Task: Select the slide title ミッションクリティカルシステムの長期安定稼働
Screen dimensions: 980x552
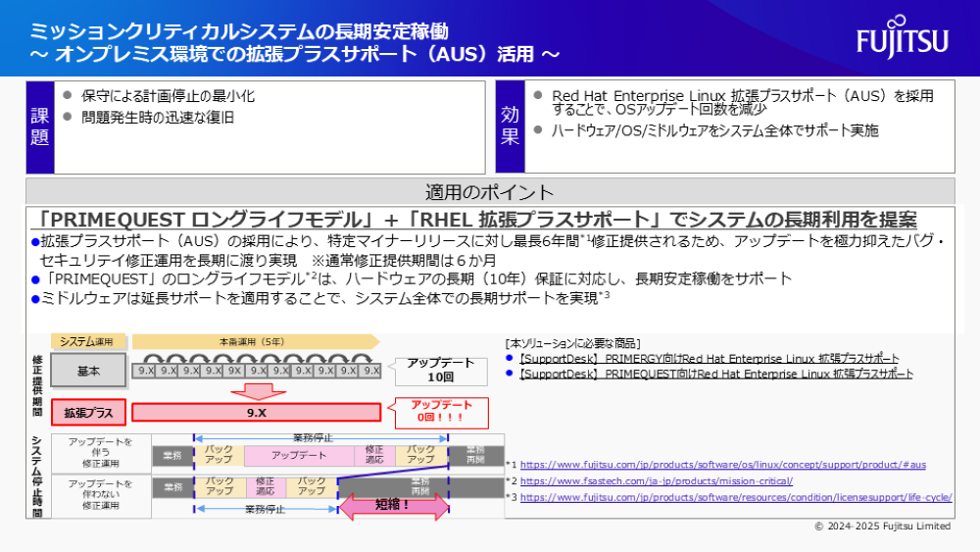Action: (239, 30)
